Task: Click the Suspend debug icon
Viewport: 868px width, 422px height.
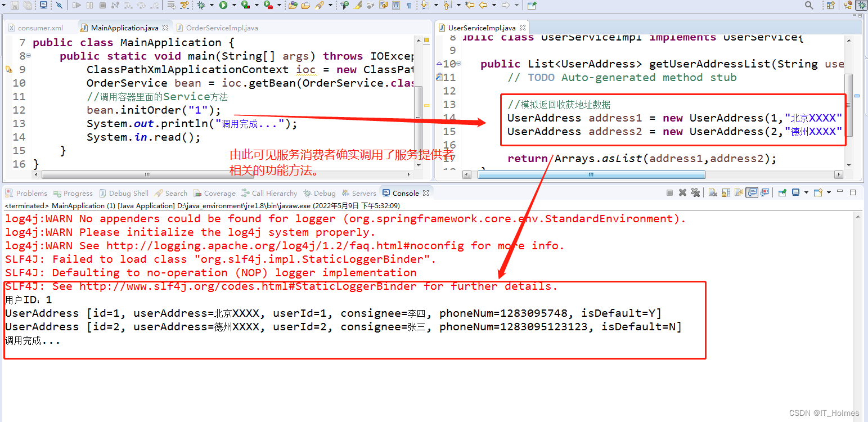Action: coord(89,6)
